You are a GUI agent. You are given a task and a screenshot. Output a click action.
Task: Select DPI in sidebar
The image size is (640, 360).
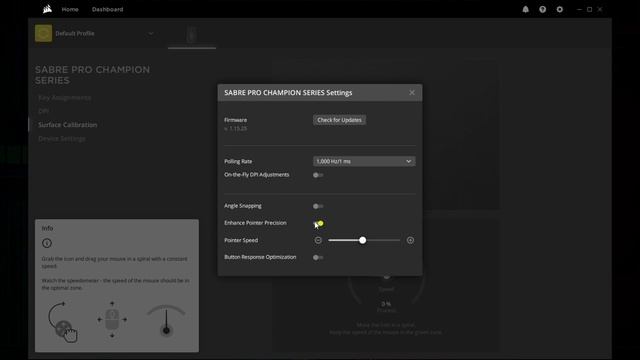pyautogui.click(x=43, y=111)
